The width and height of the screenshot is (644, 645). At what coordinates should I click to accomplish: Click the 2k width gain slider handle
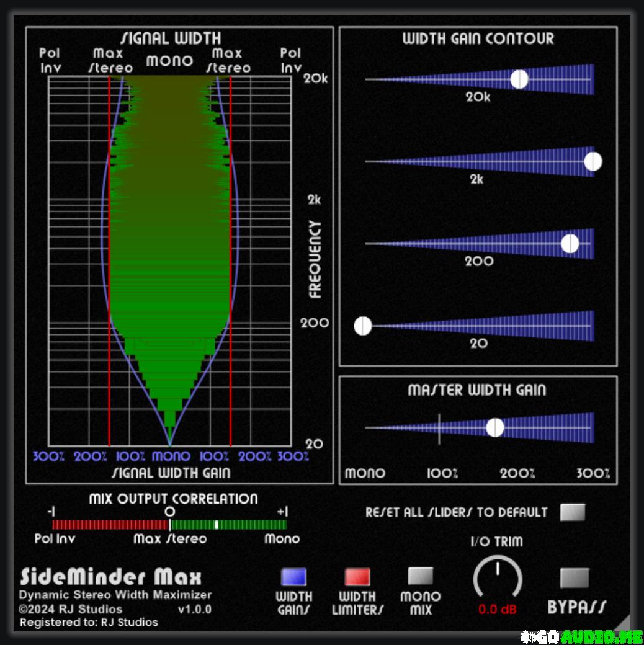pyautogui.click(x=593, y=161)
